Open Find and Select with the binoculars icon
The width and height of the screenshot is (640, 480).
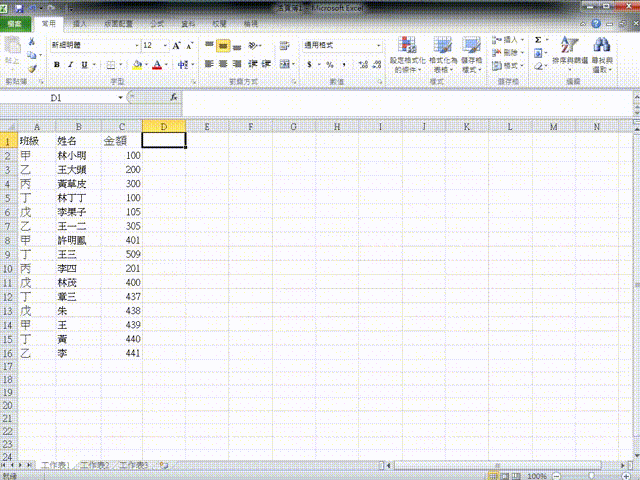click(x=602, y=54)
